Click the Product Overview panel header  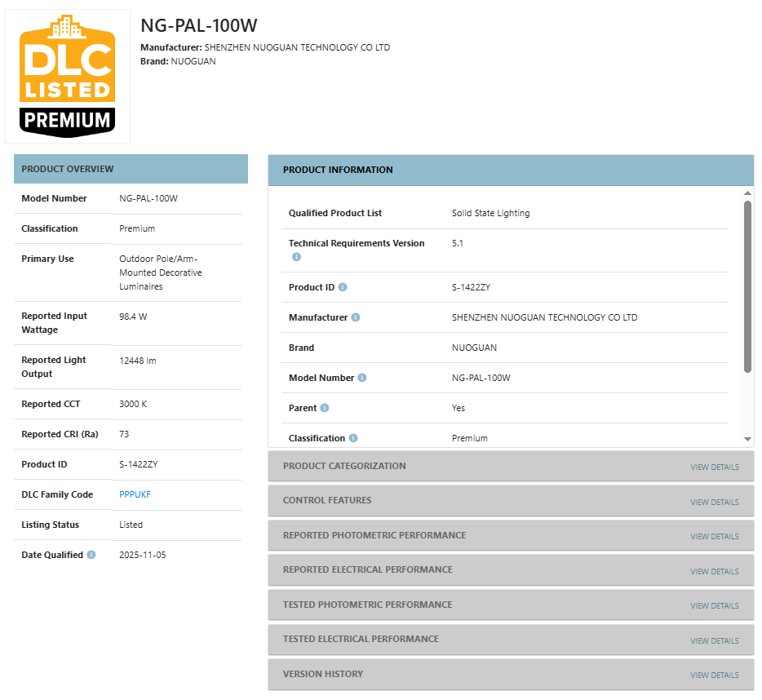tap(131, 169)
